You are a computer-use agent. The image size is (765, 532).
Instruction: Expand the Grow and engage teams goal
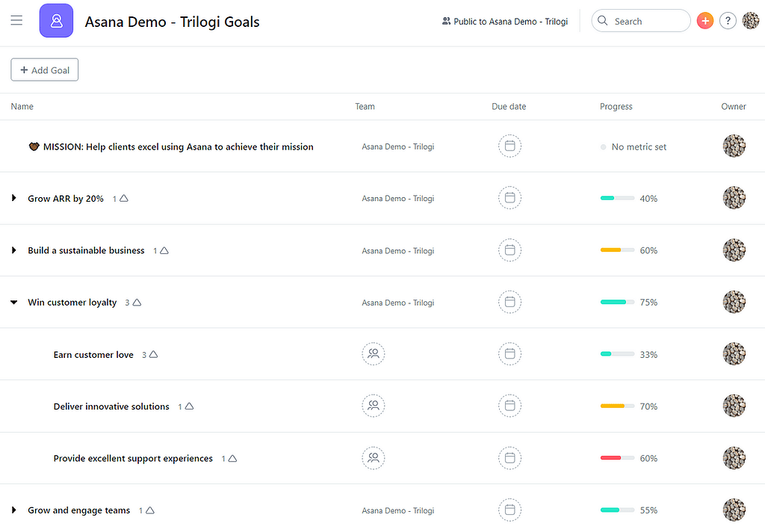pos(13,510)
